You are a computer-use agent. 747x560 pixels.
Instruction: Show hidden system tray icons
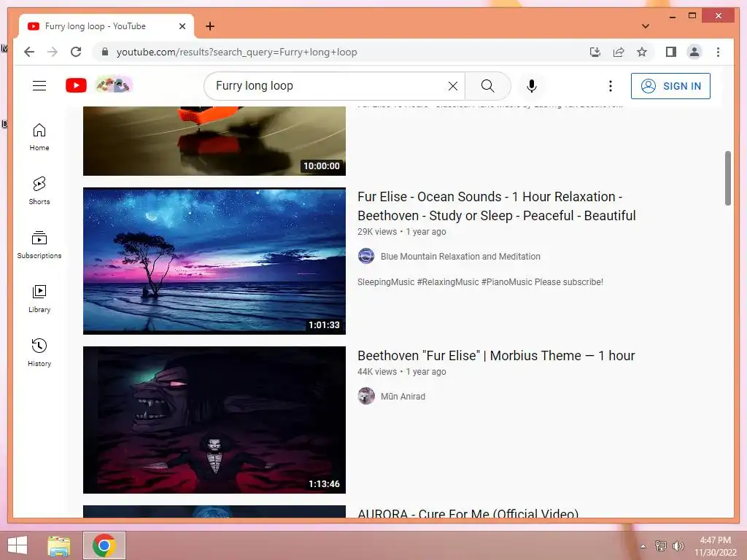coord(643,546)
